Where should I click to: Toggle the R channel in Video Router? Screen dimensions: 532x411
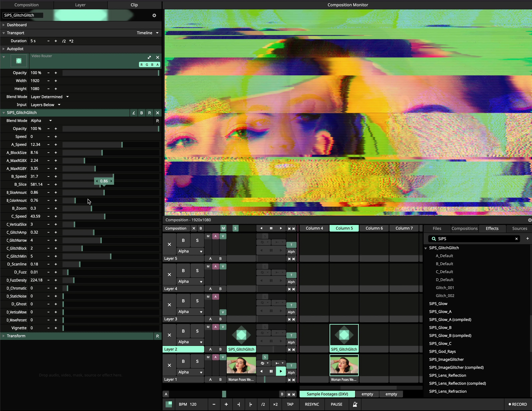pos(141,65)
